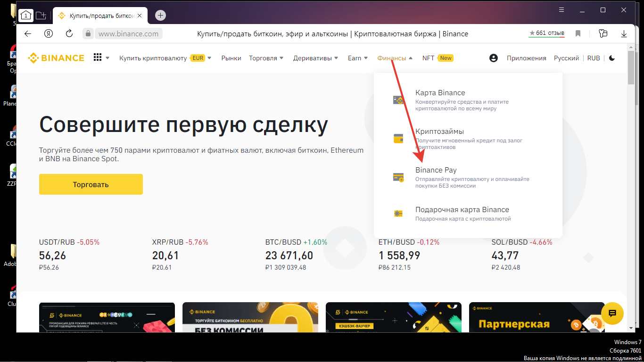644x362 pixels.
Task: Open the RUB currency selector
Action: 594,58
